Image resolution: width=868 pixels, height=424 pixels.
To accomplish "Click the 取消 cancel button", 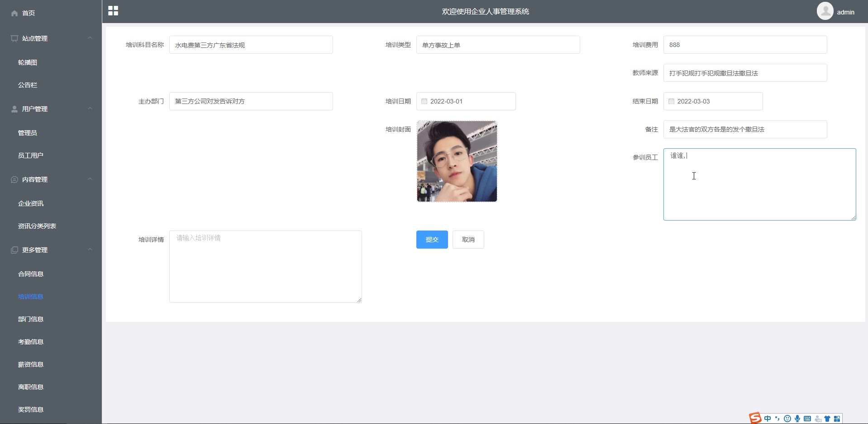I will (x=468, y=240).
